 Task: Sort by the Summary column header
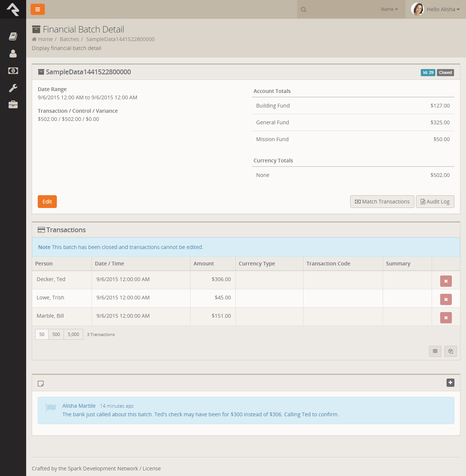click(398, 264)
